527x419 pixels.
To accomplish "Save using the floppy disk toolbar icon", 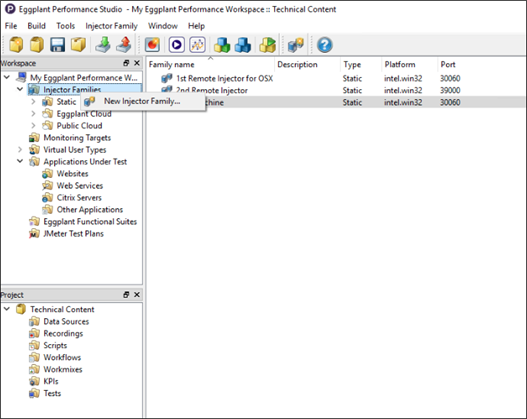I will [57, 44].
